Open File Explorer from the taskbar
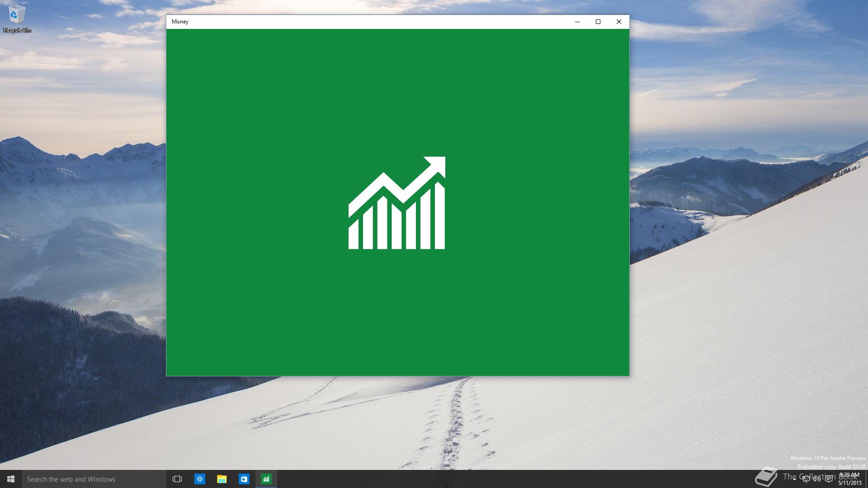The width and height of the screenshot is (868, 488). [222, 479]
